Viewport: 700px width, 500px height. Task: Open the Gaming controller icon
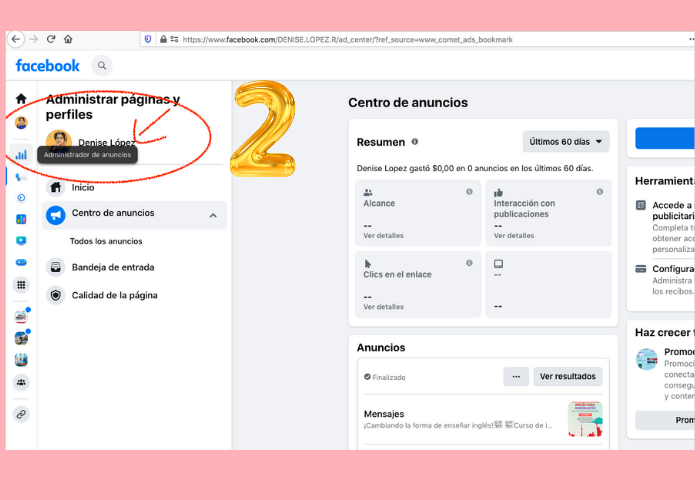[21, 262]
